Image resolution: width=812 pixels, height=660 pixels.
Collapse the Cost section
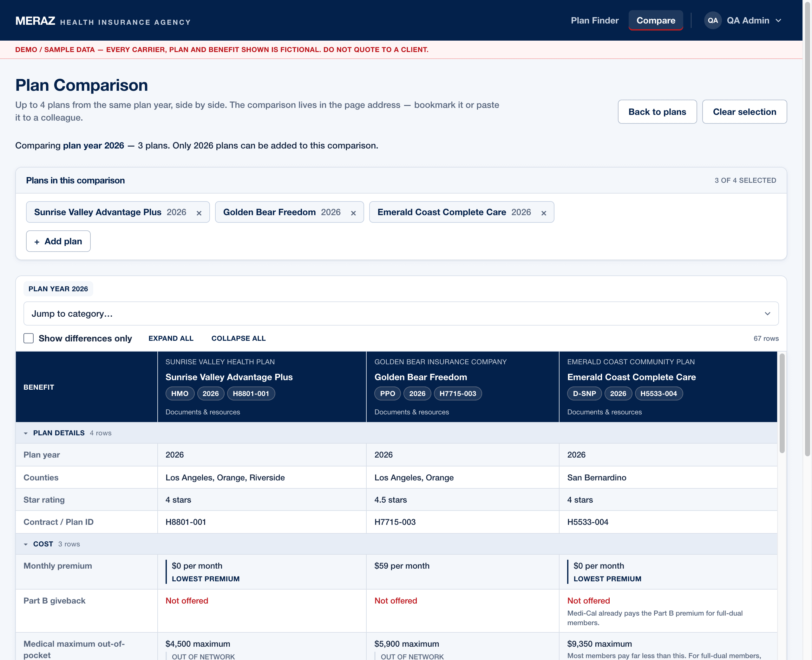pyautogui.click(x=25, y=544)
